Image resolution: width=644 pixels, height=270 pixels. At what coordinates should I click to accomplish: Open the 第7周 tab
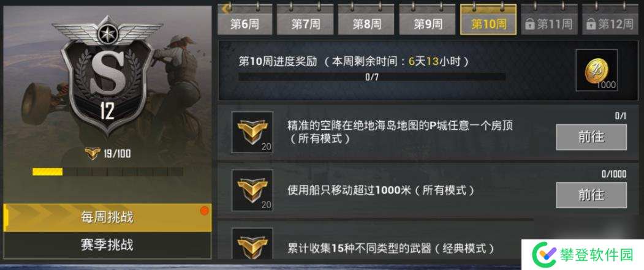(x=305, y=20)
